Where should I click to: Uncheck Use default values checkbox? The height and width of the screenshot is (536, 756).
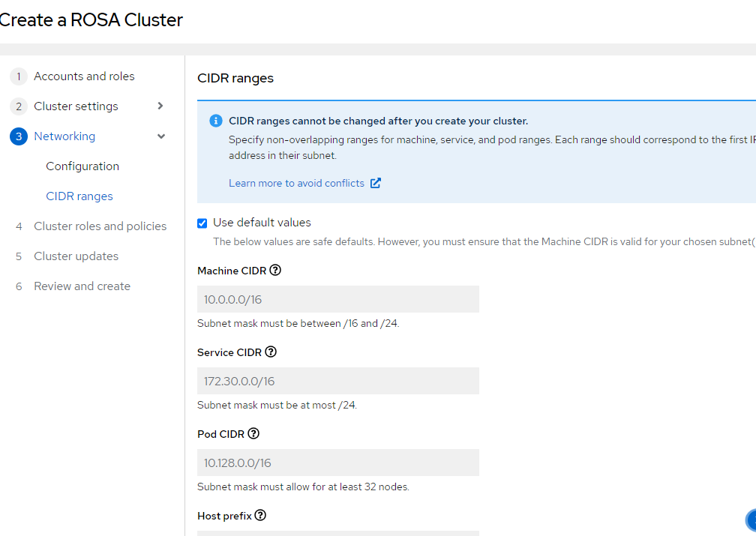click(x=202, y=223)
